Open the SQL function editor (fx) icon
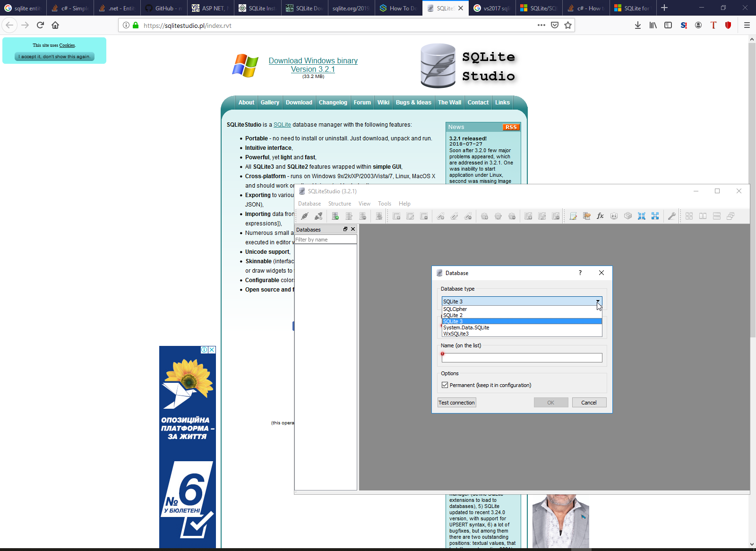Viewport: 756px width, 551px height. [x=601, y=216]
